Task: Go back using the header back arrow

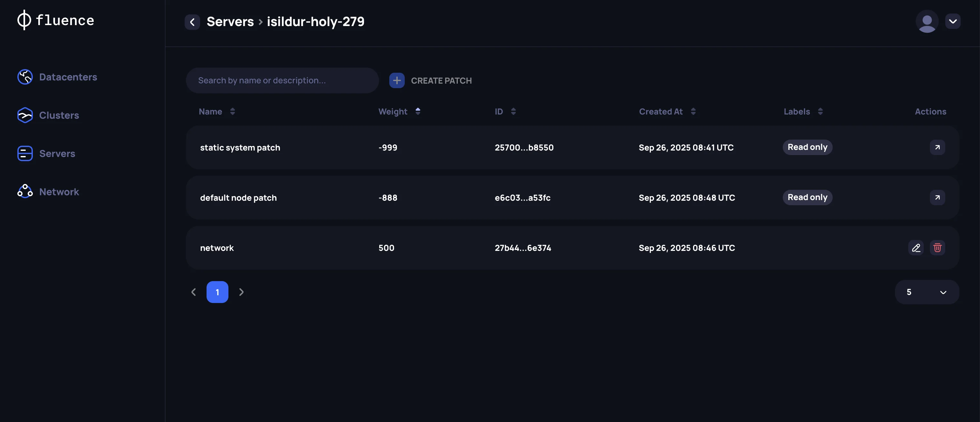Action: (x=192, y=22)
